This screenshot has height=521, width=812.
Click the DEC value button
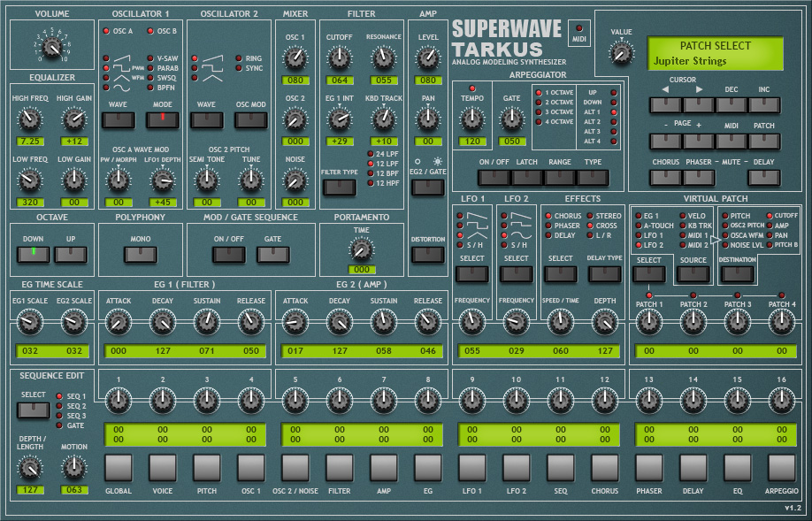732,105
